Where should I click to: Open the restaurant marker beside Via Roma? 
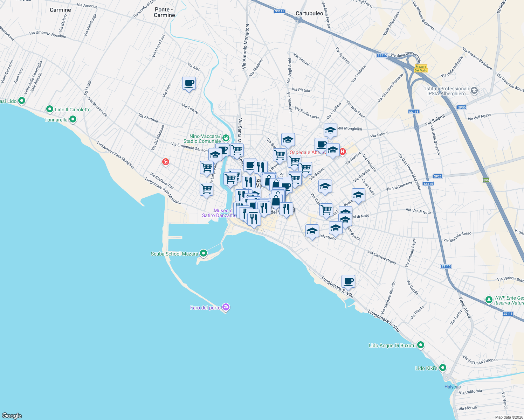pos(261,167)
